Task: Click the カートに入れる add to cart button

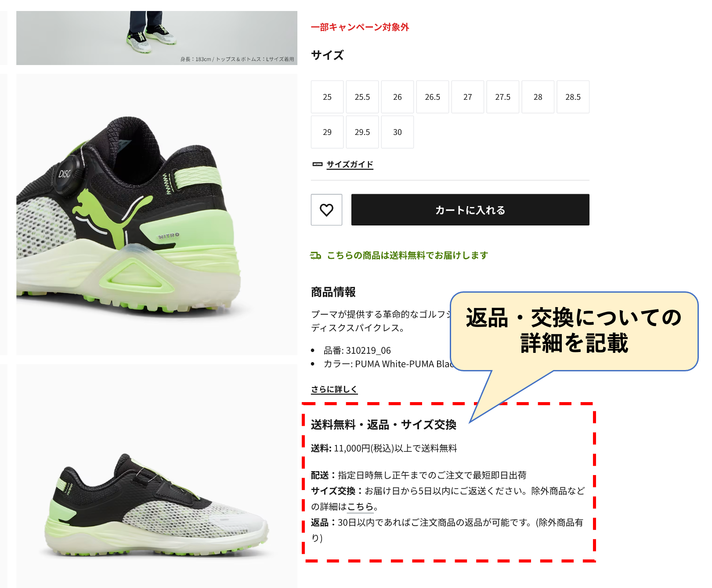Action: pyautogui.click(x=470, y=210)
